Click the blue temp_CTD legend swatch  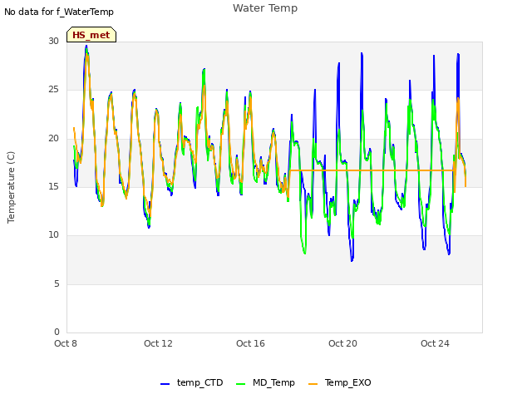point(165,384)
